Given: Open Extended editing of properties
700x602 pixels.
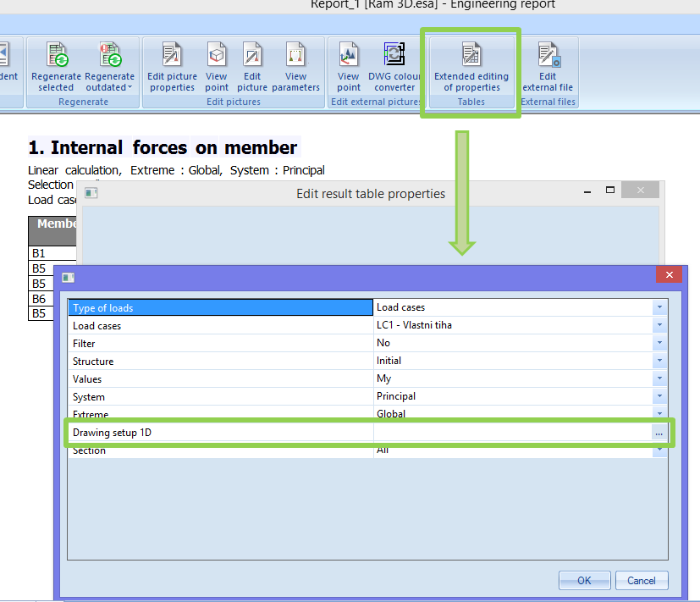Looking at the screenshot, I should 471,57.
